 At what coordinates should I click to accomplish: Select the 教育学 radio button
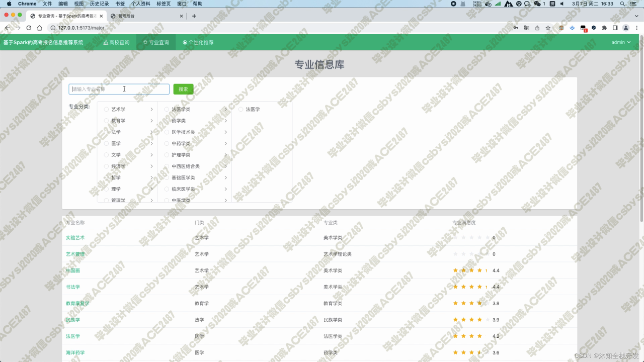(106, 121)
